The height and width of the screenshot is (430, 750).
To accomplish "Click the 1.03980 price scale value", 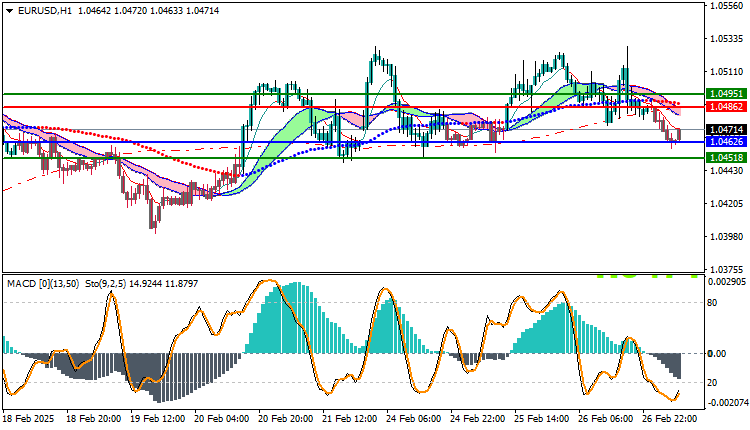I will (x=727, y=236).
